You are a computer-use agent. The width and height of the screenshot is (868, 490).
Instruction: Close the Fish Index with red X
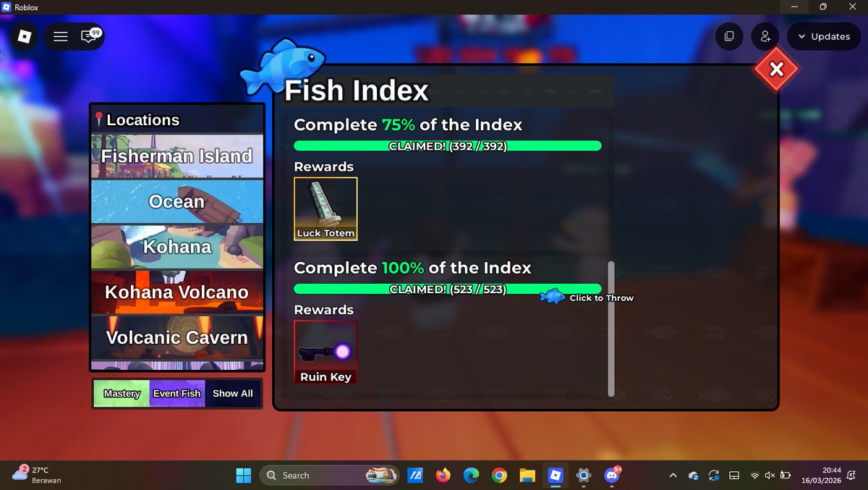pos(776,69)
